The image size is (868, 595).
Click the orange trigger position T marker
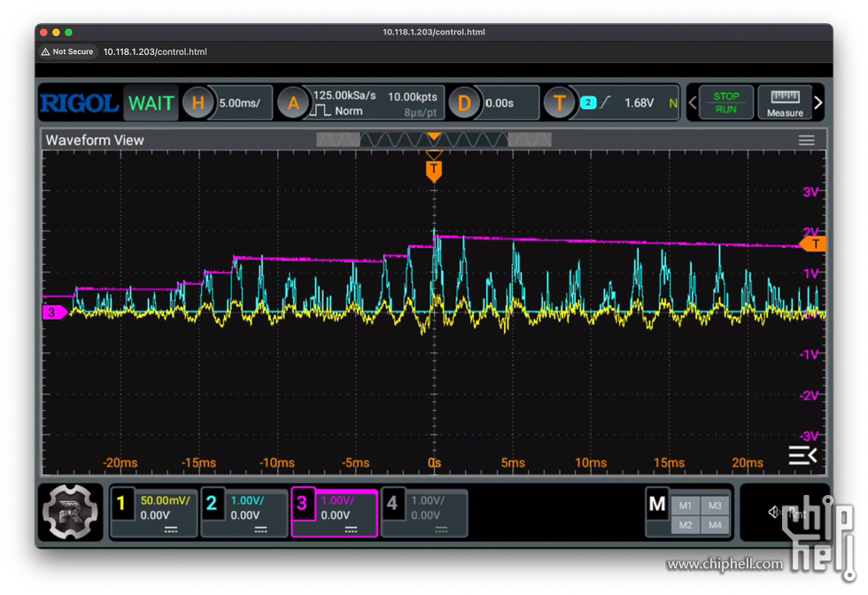click(433, 171)
